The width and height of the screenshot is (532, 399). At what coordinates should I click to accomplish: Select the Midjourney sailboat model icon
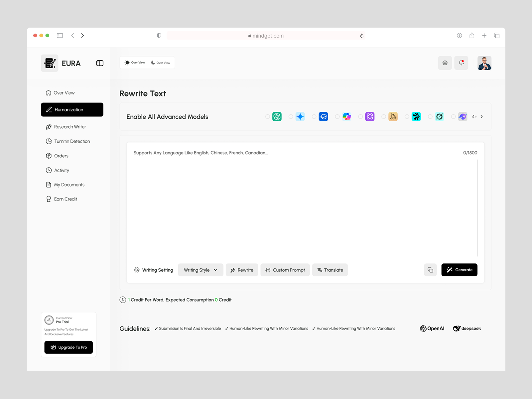(393, 116)
